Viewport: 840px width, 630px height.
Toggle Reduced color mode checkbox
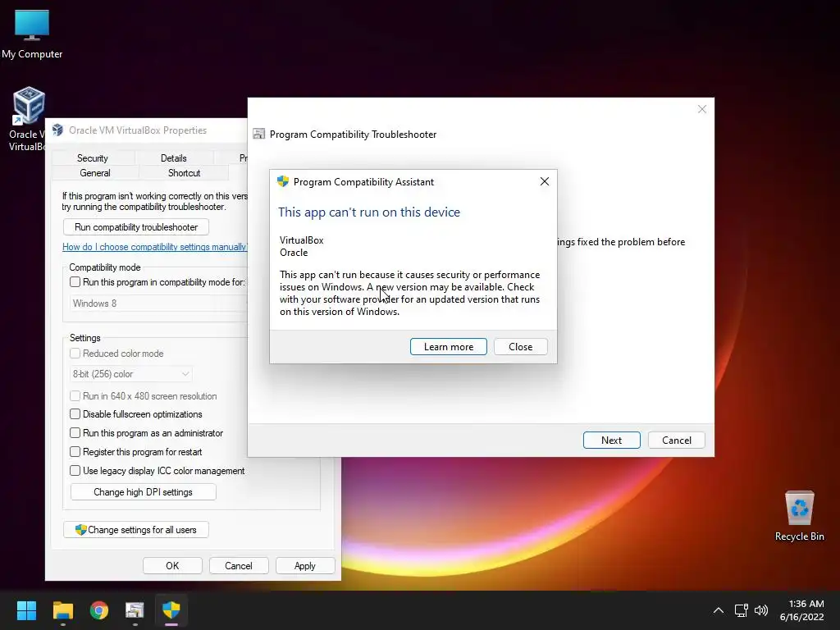(x=75, y=354)
